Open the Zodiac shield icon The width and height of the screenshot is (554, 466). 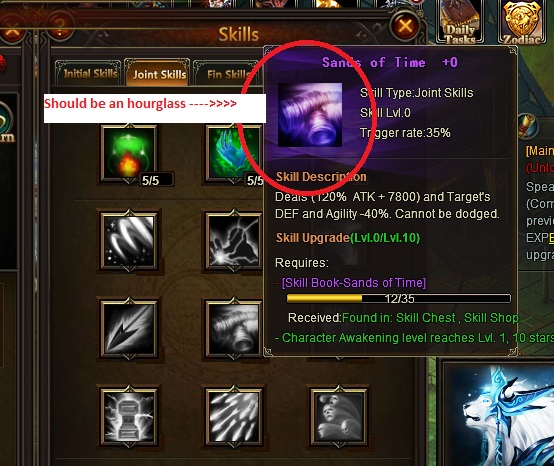click(x=522, y=22)
